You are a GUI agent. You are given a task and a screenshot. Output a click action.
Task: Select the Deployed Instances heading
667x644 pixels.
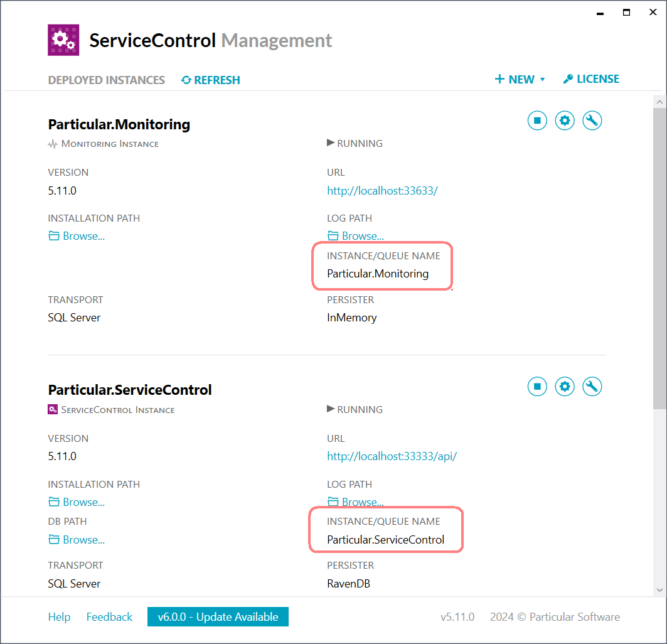point(106,80)
